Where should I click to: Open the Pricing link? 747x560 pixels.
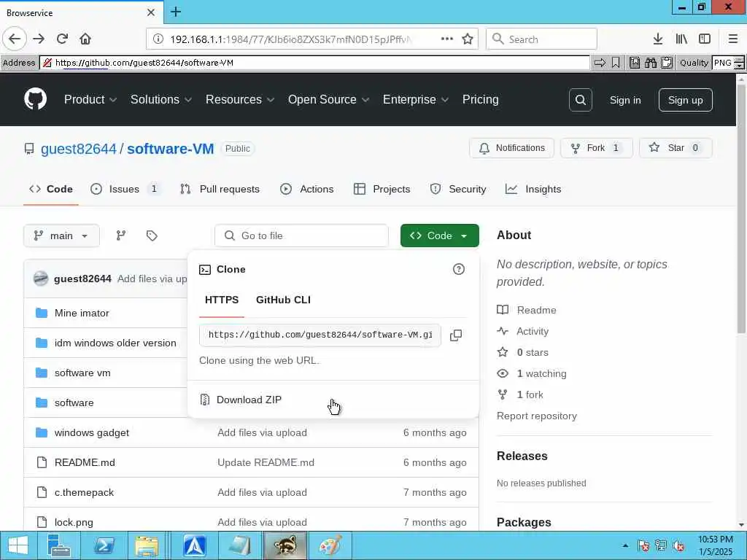coord(480,99)
